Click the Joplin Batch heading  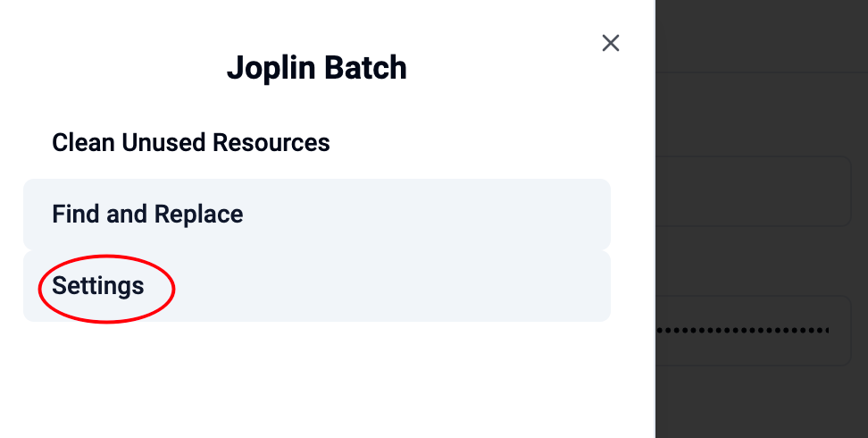[x=316, y=68]
